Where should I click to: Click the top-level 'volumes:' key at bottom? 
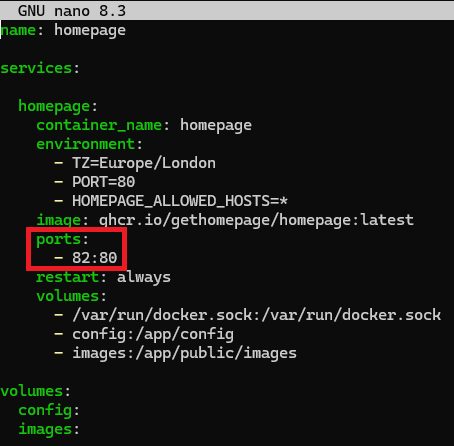pyautogui.click(x=36, y=391)
